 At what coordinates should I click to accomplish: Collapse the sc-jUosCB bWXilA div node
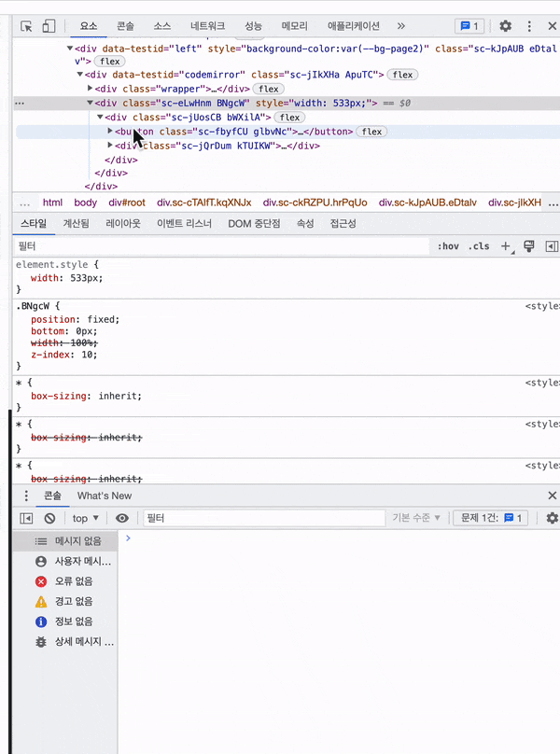pyautogui.click(x=100, y=117)
